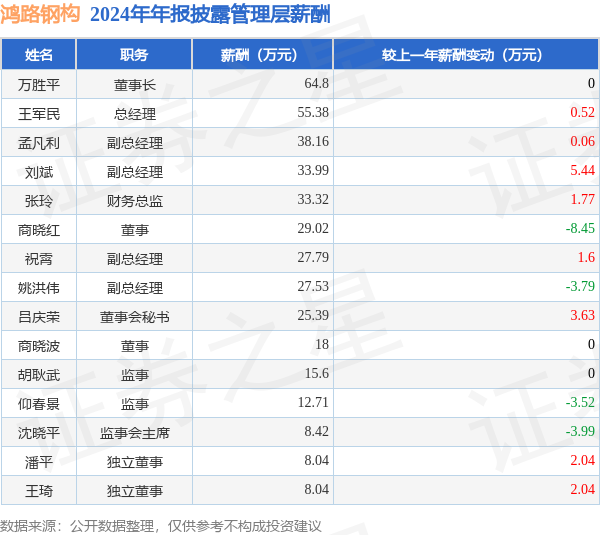
Task: Select the name 商晓红
Action: [x=39, y=230]
